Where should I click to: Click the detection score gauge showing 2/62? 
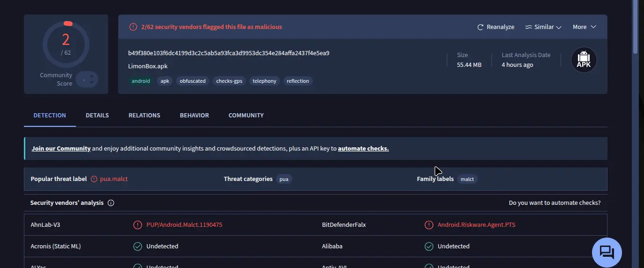tap(66, 44)
